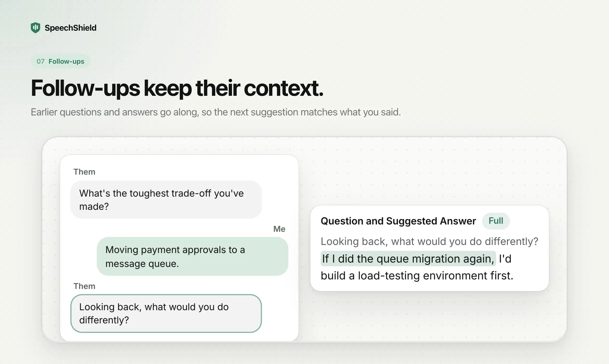Click the gray Looking back question in answer card
609x364 pixels.
429,242
